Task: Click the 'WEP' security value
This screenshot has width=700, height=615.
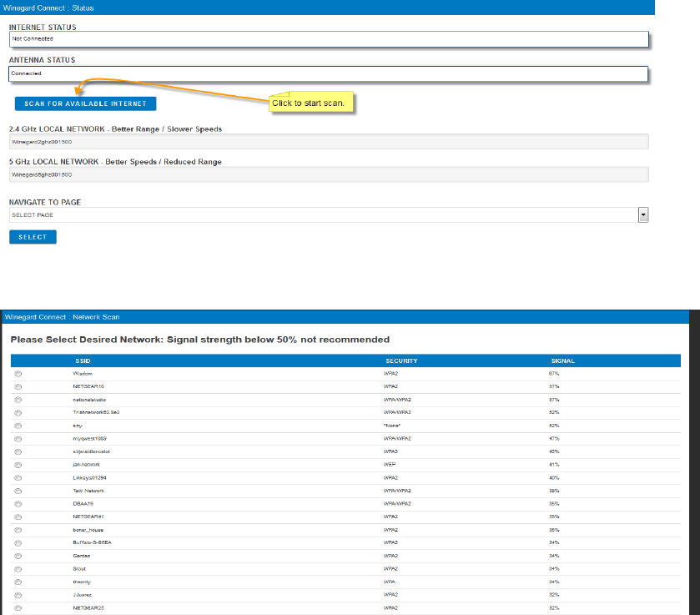Action: [x=390, y=465]
